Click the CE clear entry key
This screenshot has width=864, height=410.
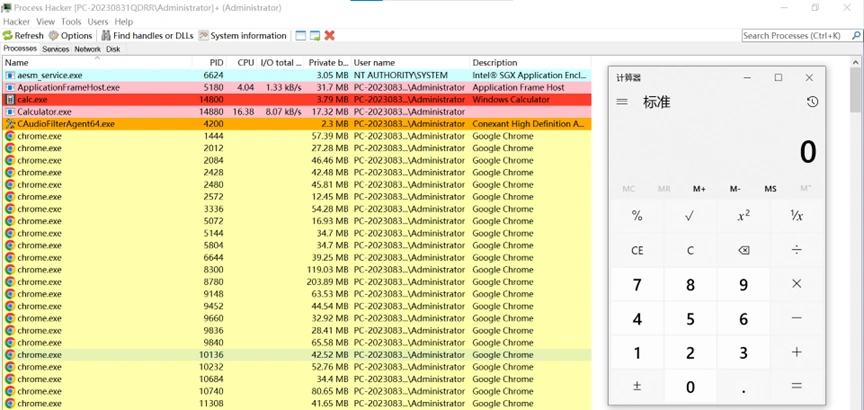[637, 250]
